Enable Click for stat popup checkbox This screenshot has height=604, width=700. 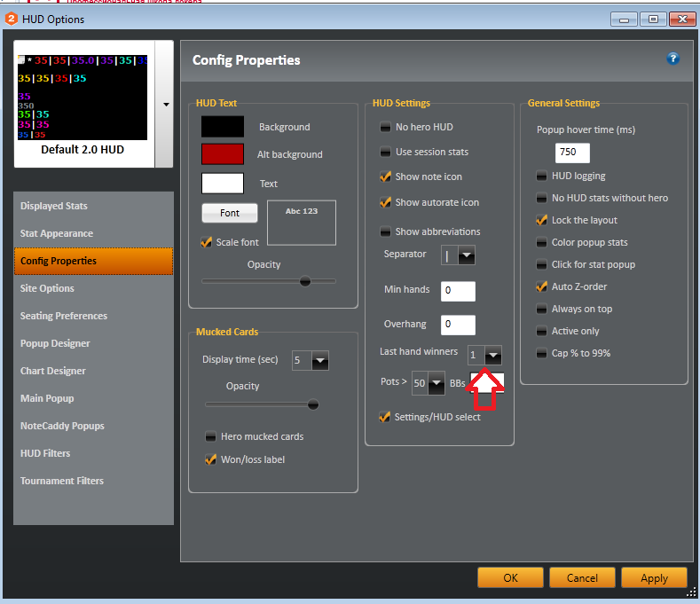[x=541, y=264]
